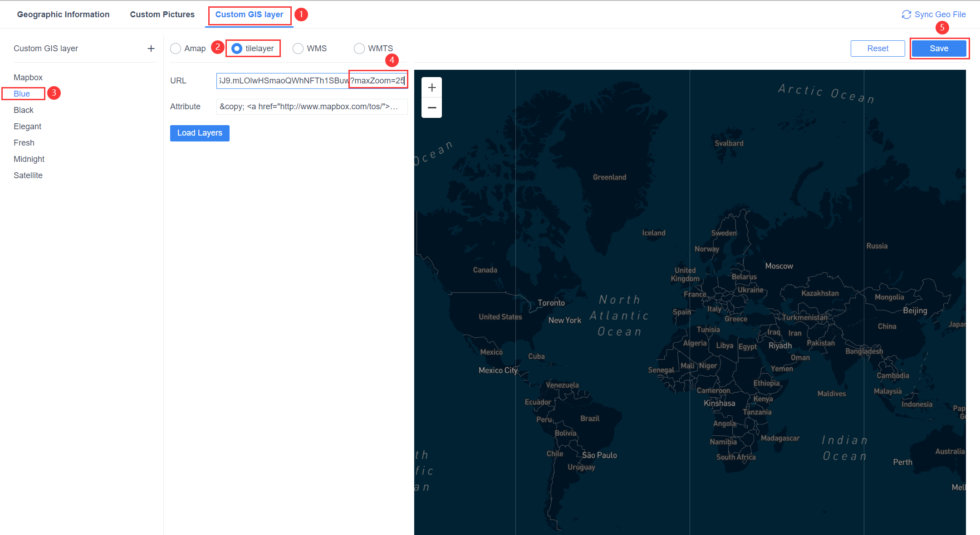Select the Mapbox layer in the list

click(x=28, y=78)
